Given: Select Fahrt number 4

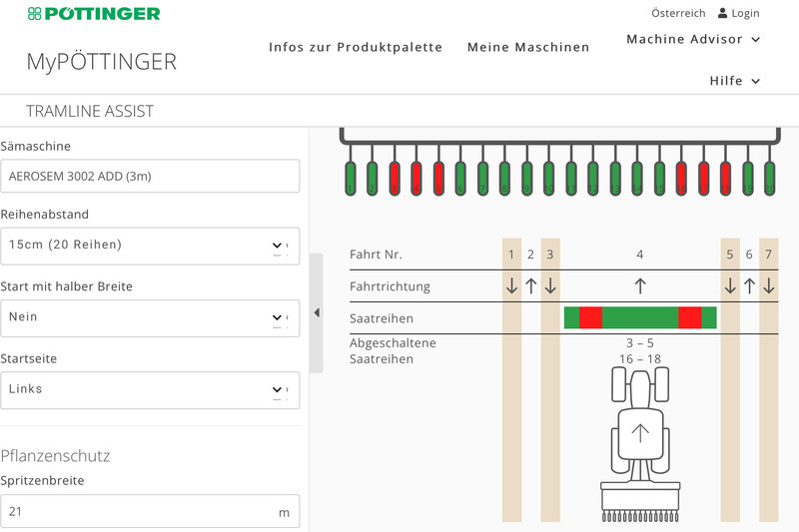Looking at the screenshot, I should click(x=640, y=255).
